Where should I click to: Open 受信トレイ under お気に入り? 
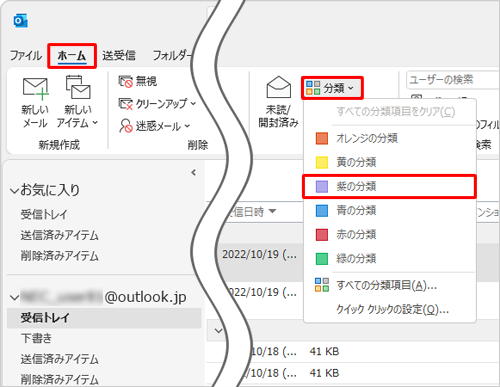coord(44,214)
